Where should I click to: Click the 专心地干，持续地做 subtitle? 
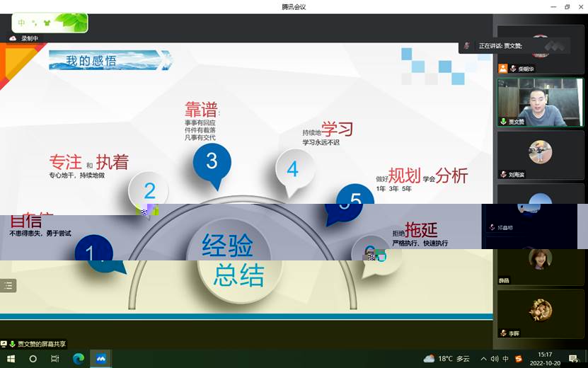77,176
